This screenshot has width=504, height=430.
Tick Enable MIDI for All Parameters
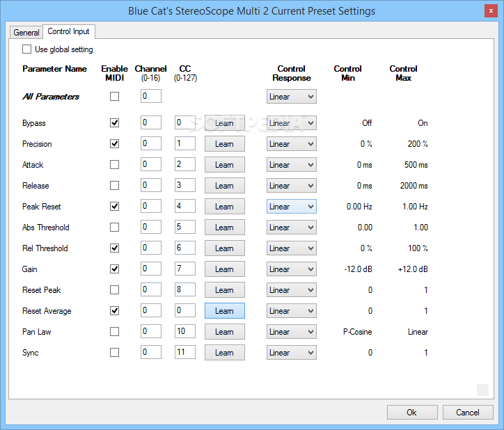(x=114, y=97)
